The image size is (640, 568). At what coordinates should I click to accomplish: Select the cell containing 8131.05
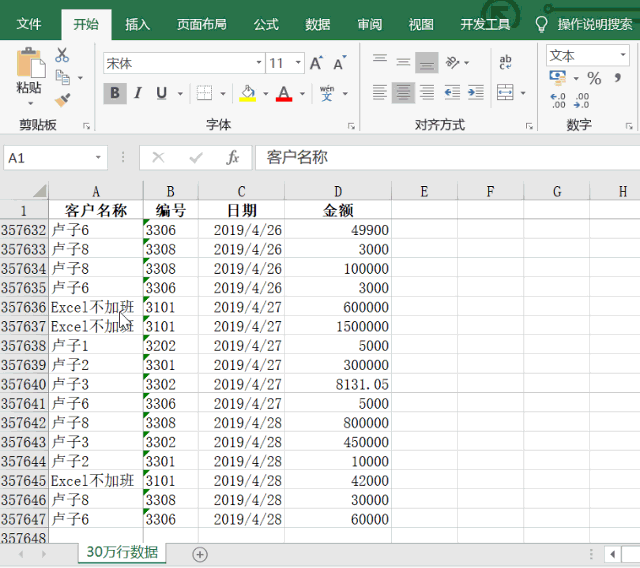point(338,384)
